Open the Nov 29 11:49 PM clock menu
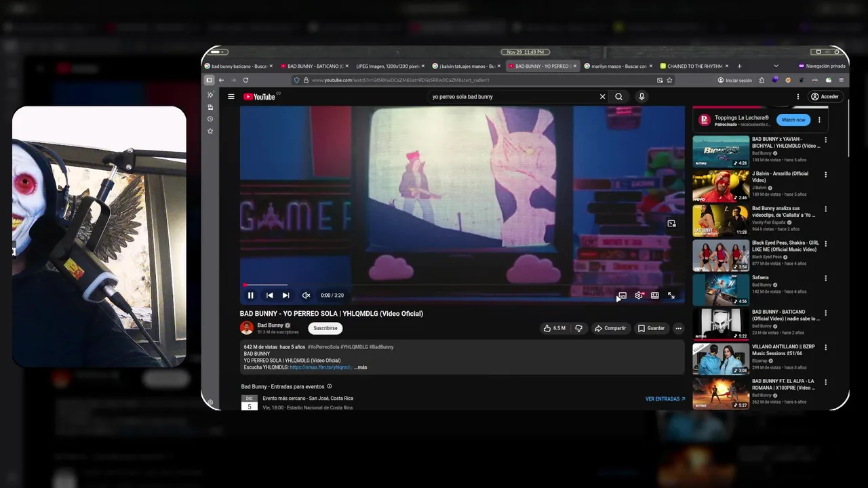Image resolution: width=868 pixels, height=488 pixels. [x=525, y=52]
